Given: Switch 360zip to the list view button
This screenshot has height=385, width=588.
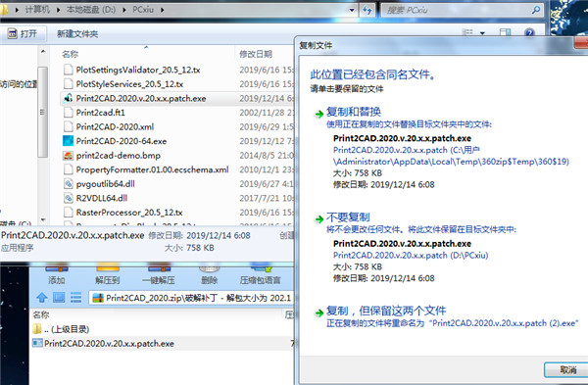Looking at the screenshot, I should [x=76, y=298].
